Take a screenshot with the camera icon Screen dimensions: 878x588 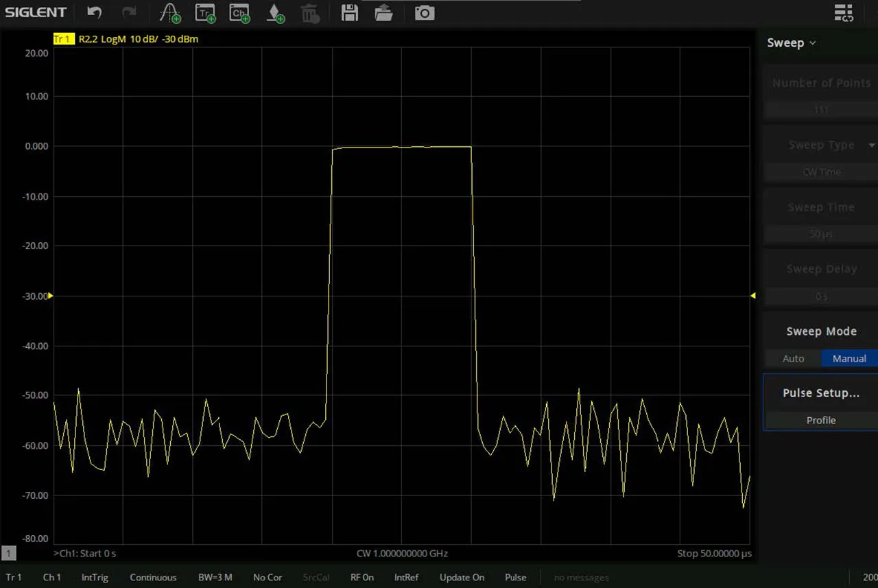click(x=425, y=13)
